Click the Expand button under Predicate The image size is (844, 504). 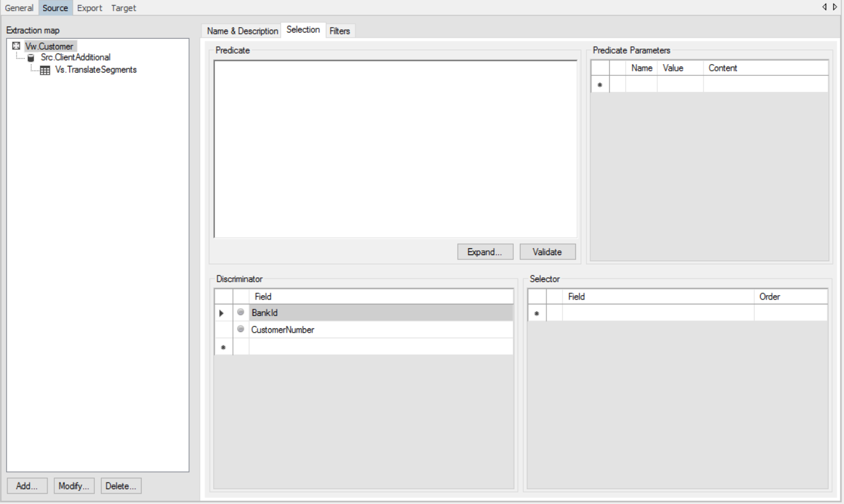click(x=485, y=251)
